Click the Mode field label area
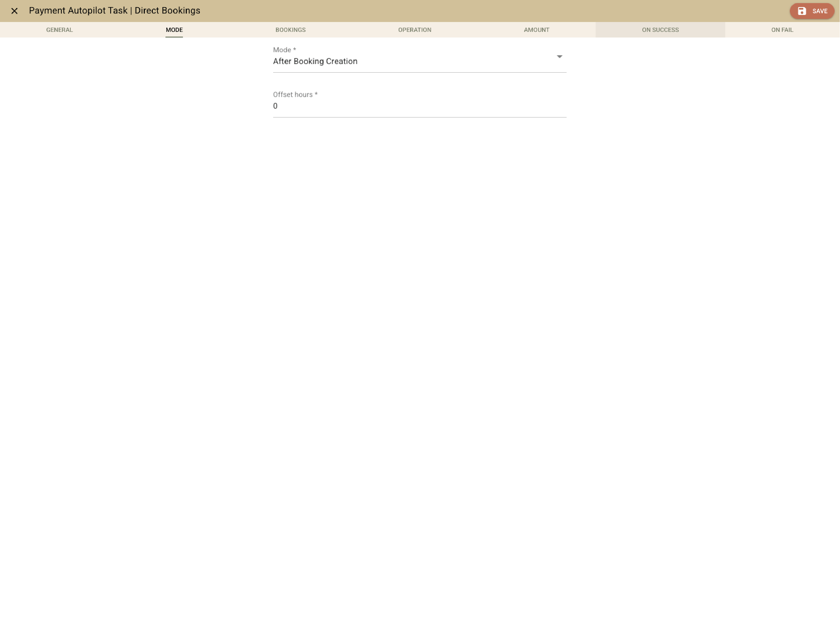Viewport: 840px width, 632px height. pyautogui.click(x=284, y=49)
